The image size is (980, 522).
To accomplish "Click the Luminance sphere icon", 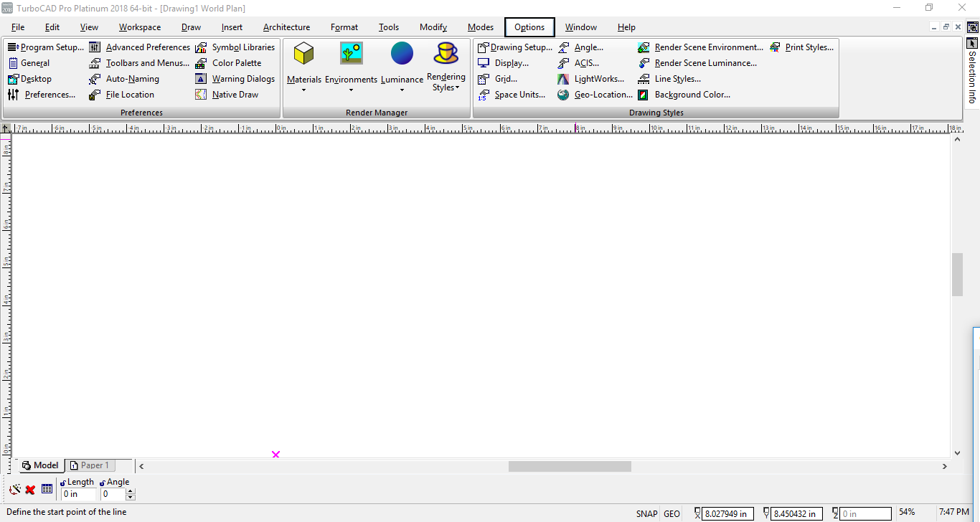I will pos(402,53).
